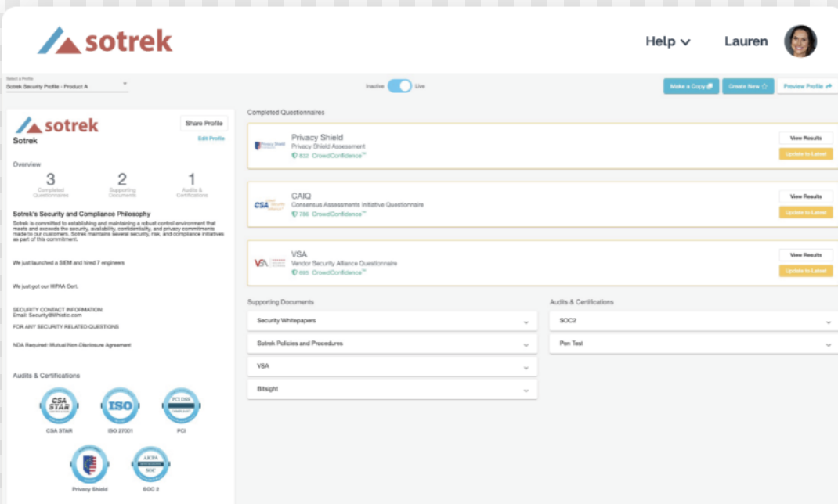Image resolution: width=838 pixels, height=504 pixels.
Task: Click NDA Required Mutual Non-Disclosure Agreement text
Action: click(x=71, y=345)
